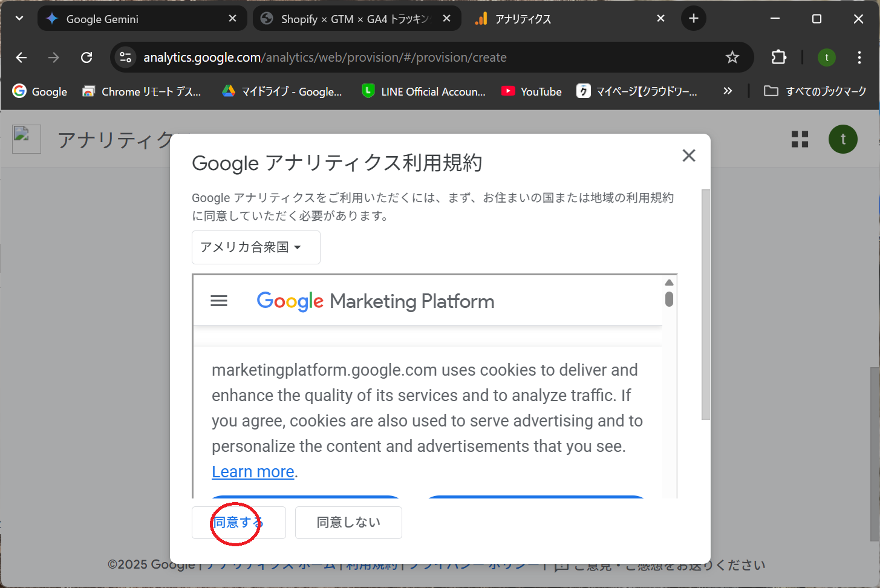Show more bookmarks with the chevron
This screenshot has height=588, width=880.
[728, 91]
